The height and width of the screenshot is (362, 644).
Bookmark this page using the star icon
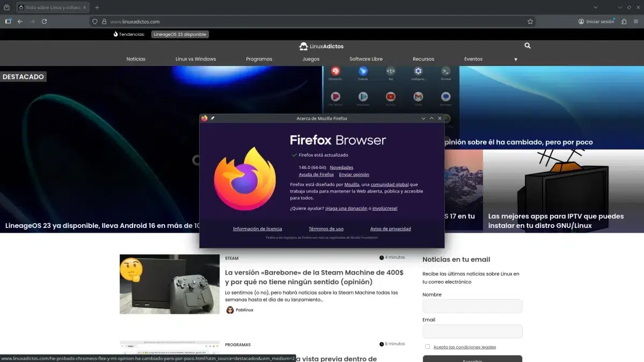(x=530, y=21)
